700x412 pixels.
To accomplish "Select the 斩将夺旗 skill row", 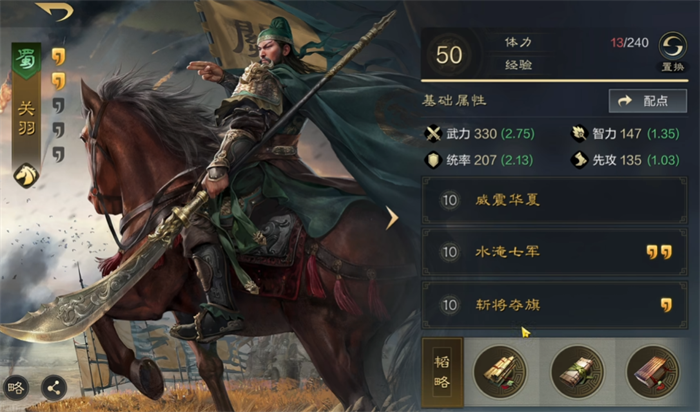I will click(554, 305).
